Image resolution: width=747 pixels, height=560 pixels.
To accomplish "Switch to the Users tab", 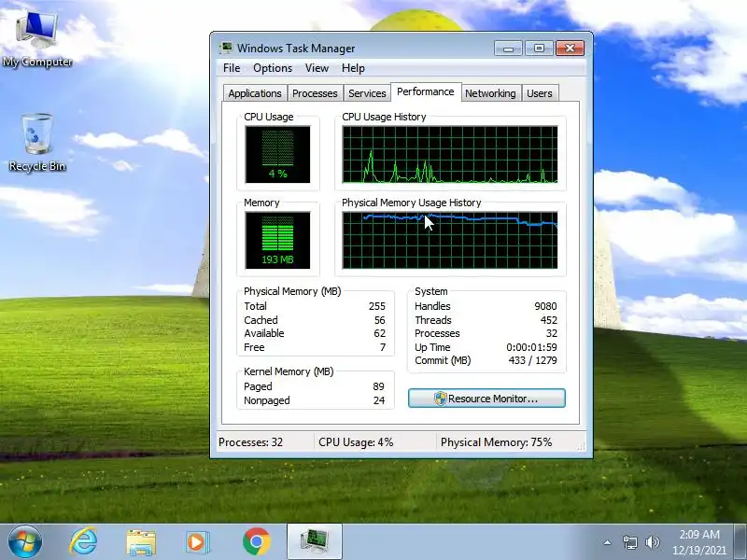I will pyautogui.click(x=540, y=93).
